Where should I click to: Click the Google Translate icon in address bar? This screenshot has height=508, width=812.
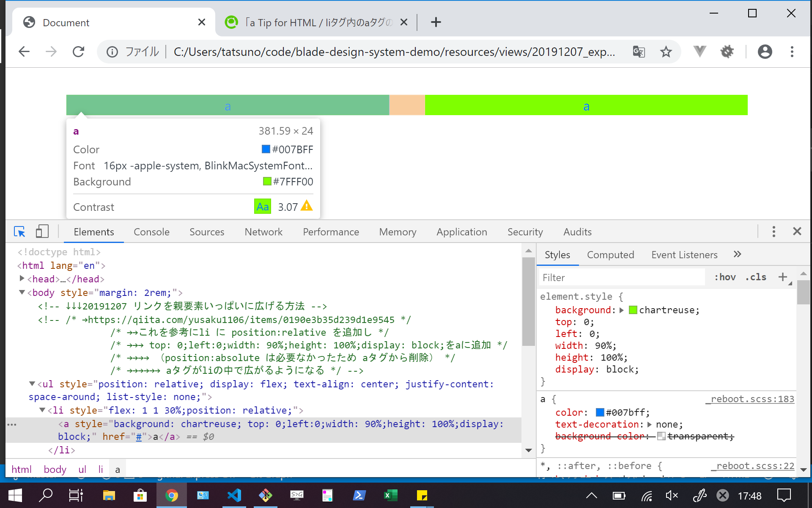click(x=639, y=52)
